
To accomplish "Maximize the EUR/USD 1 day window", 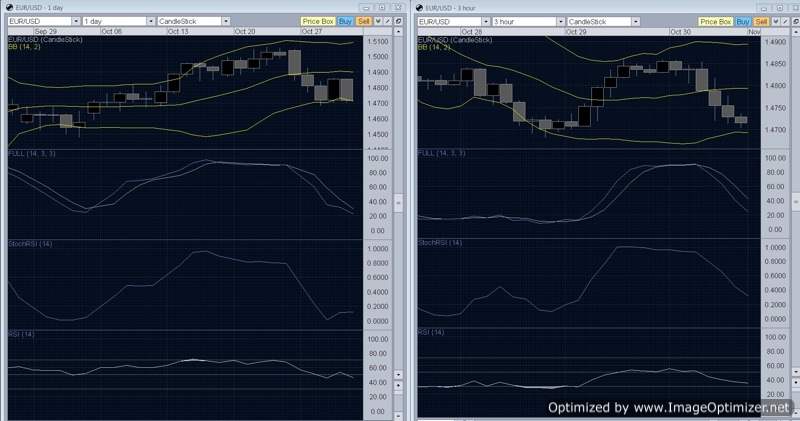I will (382, 8).
